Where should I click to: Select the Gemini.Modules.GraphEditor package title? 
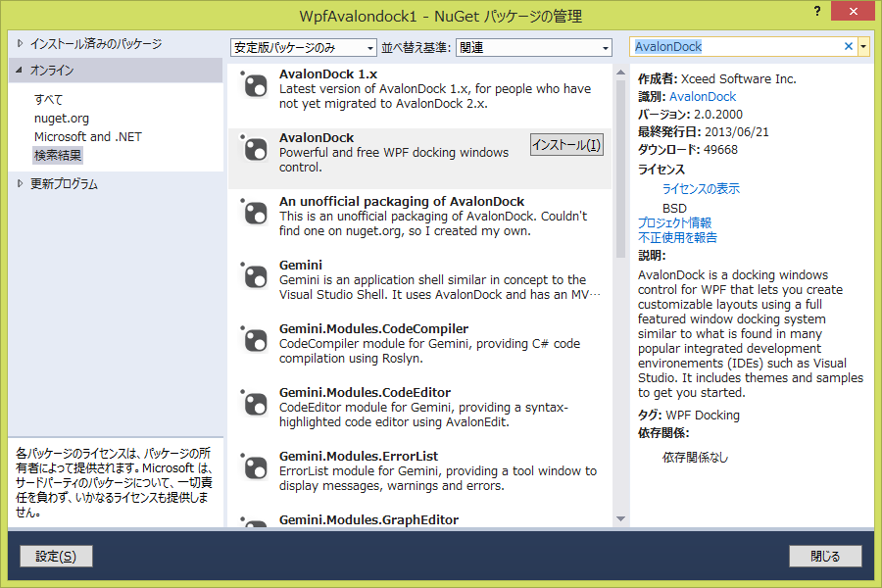[x=369, y=519]
